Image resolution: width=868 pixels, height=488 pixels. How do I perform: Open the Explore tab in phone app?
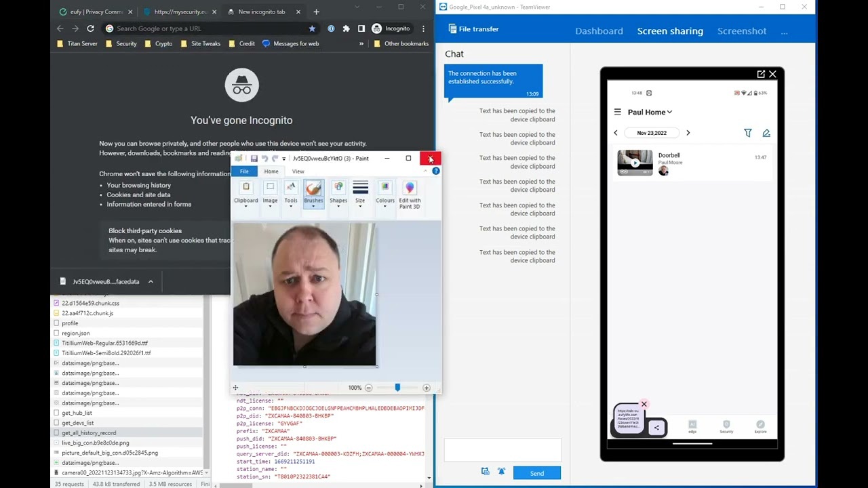[760, 427]
